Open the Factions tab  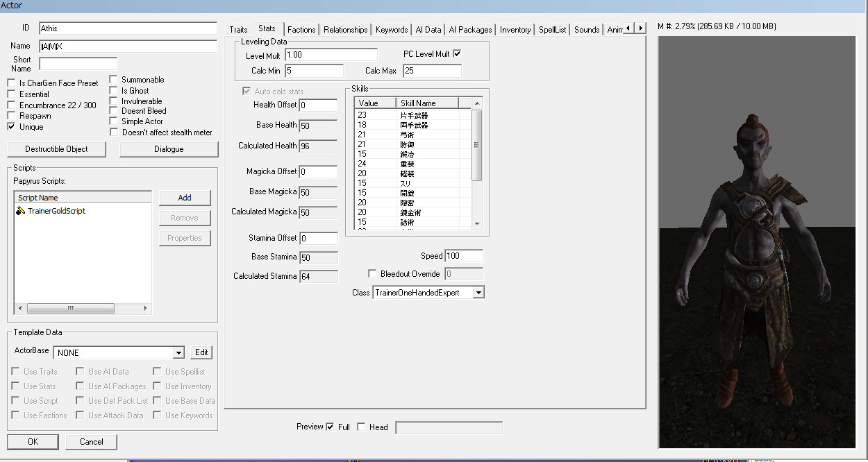301,30
